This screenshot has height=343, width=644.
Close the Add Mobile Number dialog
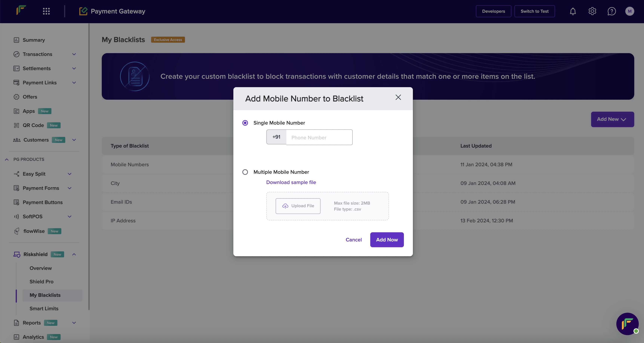[398, 97]
